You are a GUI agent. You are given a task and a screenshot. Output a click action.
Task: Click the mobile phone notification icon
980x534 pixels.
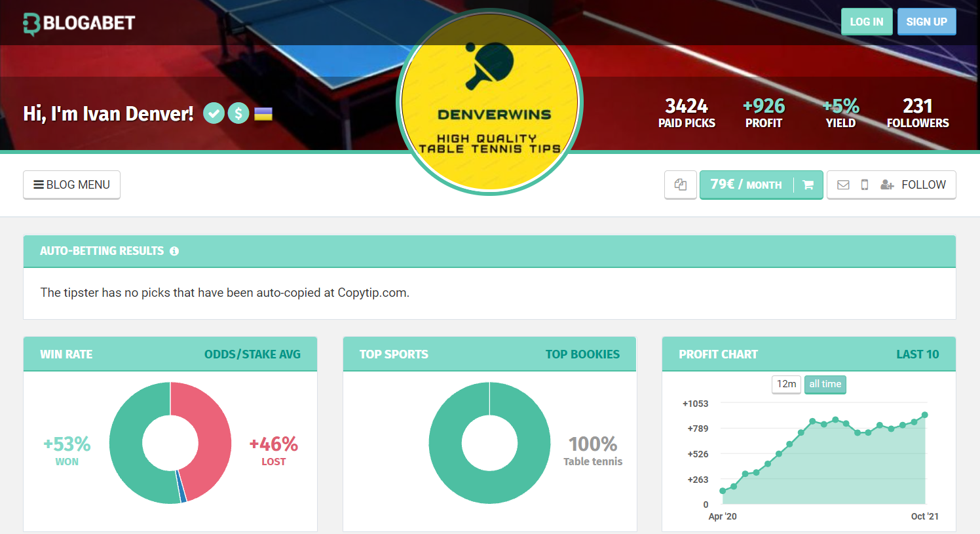[865, 185]
